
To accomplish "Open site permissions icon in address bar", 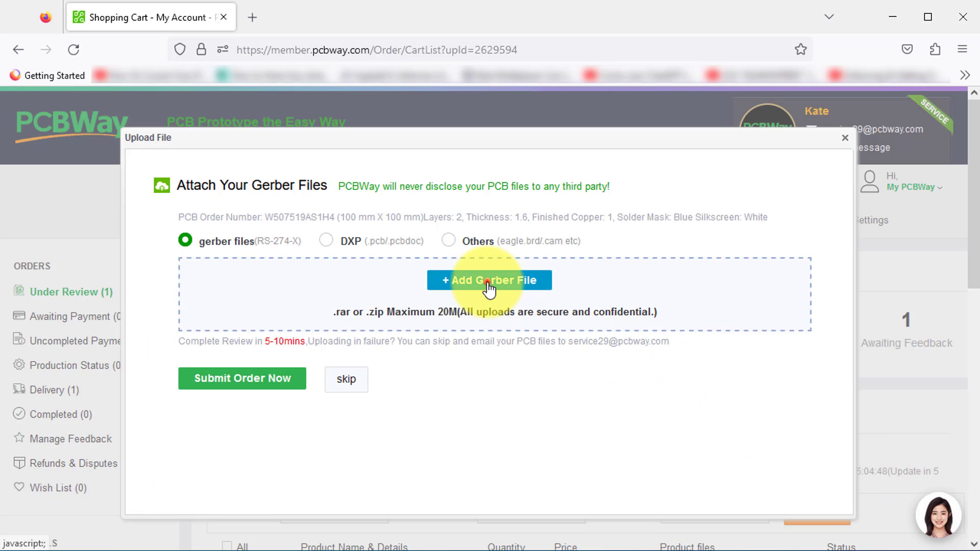I will pyautogui.click(x=223, y=49).
